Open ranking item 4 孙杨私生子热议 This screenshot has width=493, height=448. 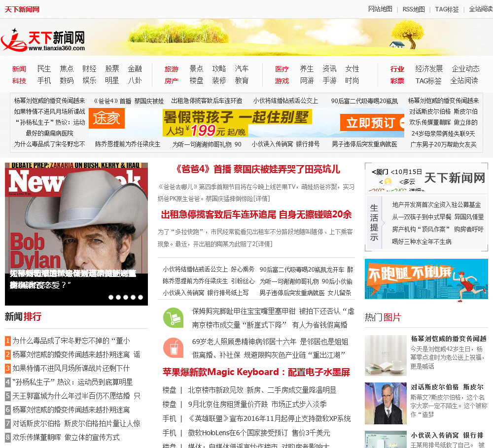tap(72, 382)
